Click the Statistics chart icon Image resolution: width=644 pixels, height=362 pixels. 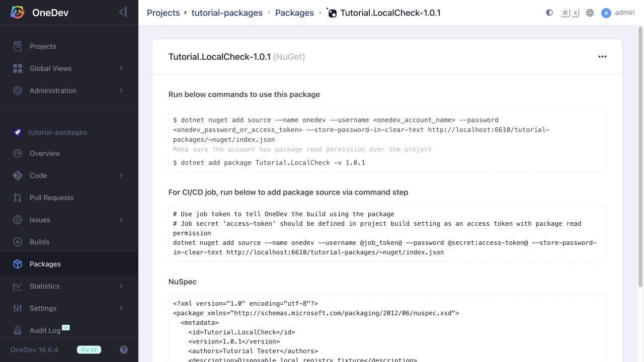(x=18, y=286)
